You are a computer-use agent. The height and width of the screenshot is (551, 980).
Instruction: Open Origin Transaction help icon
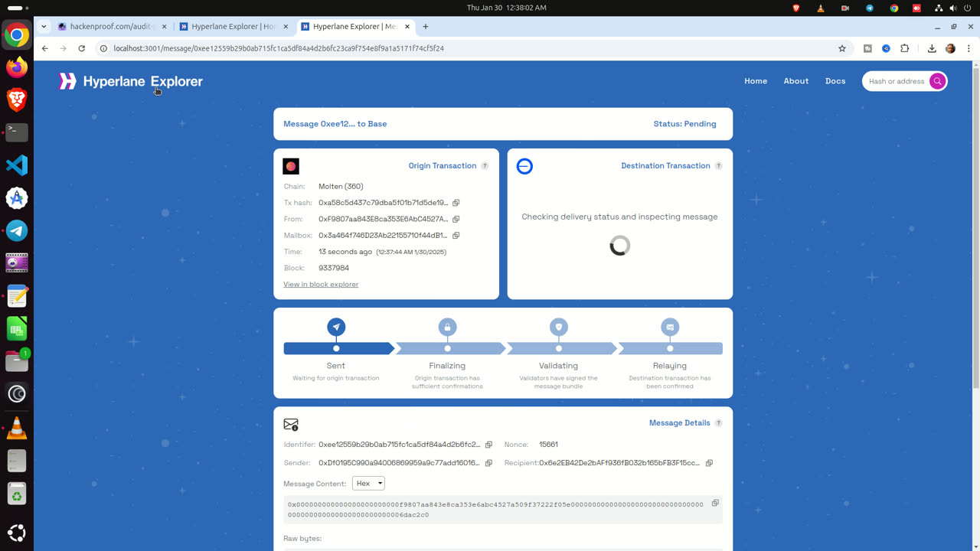tap(485, 166)
